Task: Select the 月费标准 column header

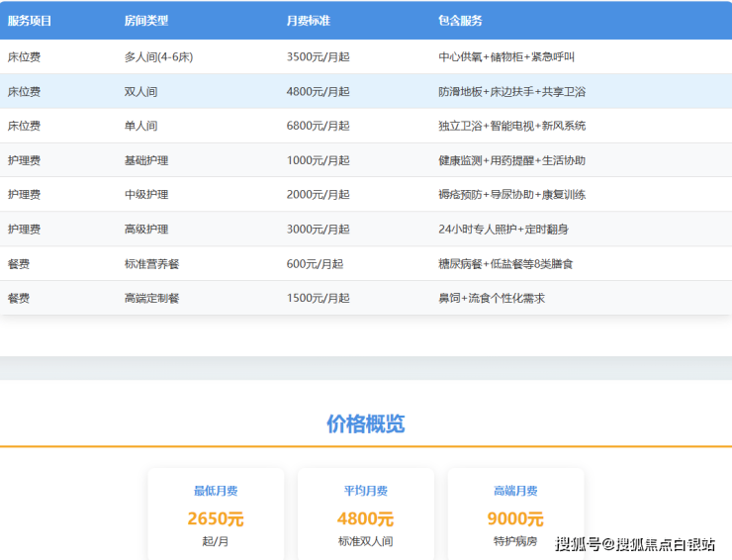Action: [308, 21]
